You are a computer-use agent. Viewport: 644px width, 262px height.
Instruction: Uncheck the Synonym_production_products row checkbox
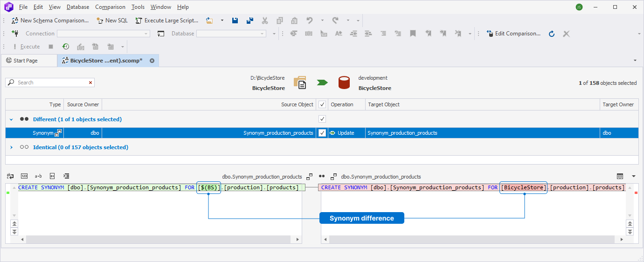[322, 133]
